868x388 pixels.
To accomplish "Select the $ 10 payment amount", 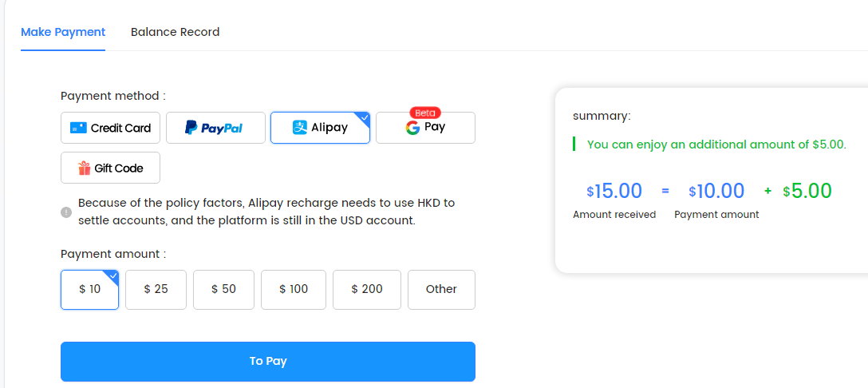I will pyautogui.click(x=89, y=289).
